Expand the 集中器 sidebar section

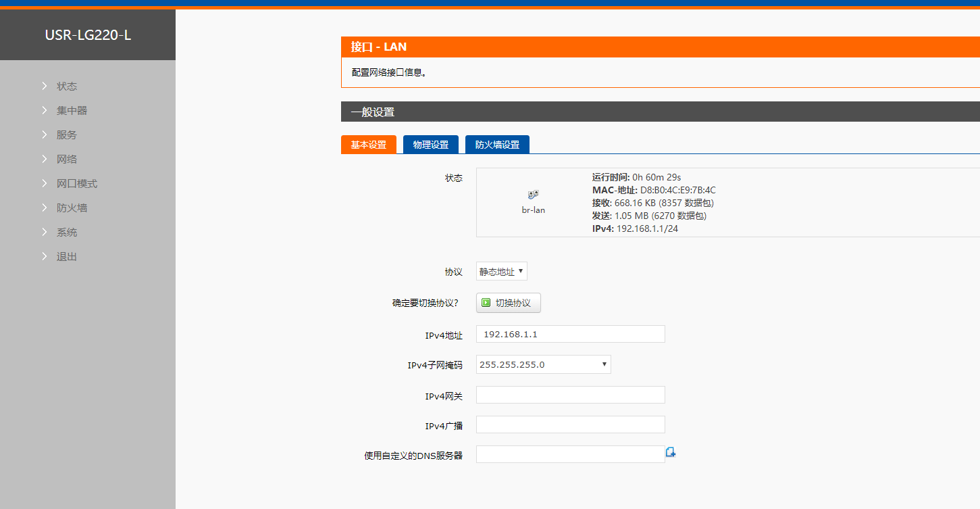point(72,111)
